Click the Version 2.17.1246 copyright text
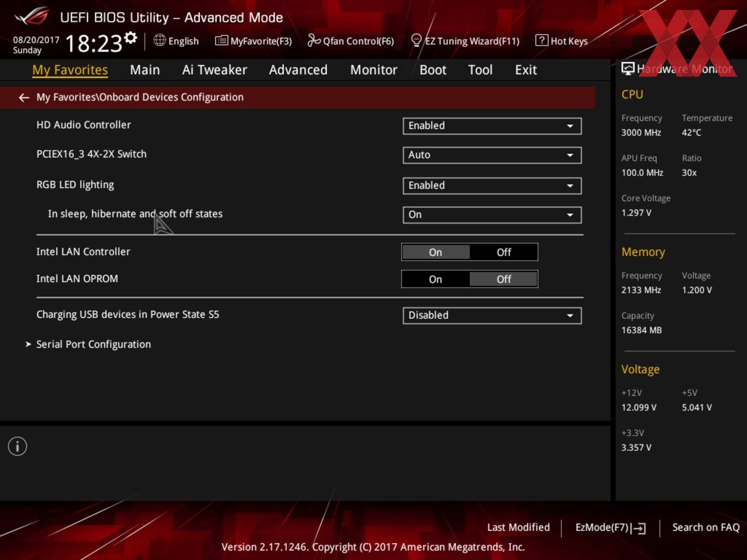 tap(373, 547)
